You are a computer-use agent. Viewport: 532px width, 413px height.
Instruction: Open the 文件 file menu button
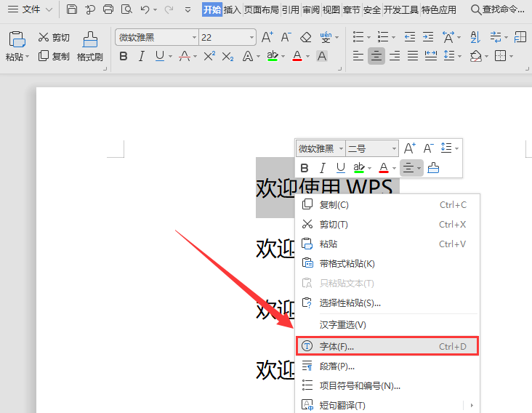[31, 9]
